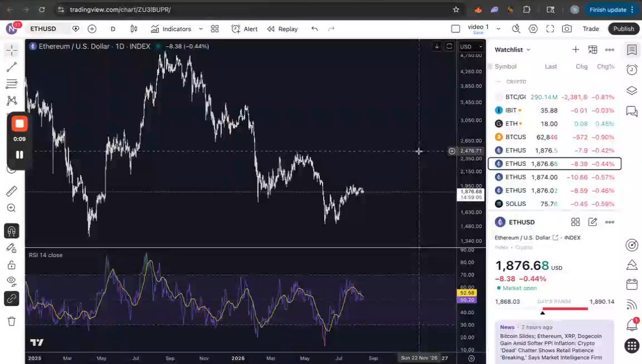Open the Trade panel
Image resolution: width=642 pixels, height=364 pixels.
pyautogui.click(x=591, y=28)
